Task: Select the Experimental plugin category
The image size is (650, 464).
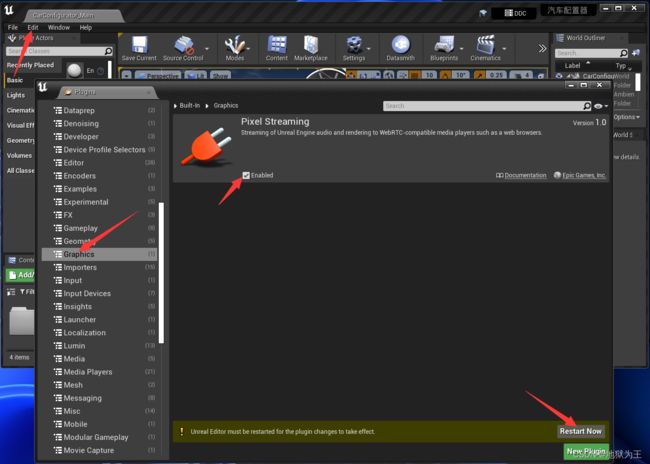Action: (99, 202)
